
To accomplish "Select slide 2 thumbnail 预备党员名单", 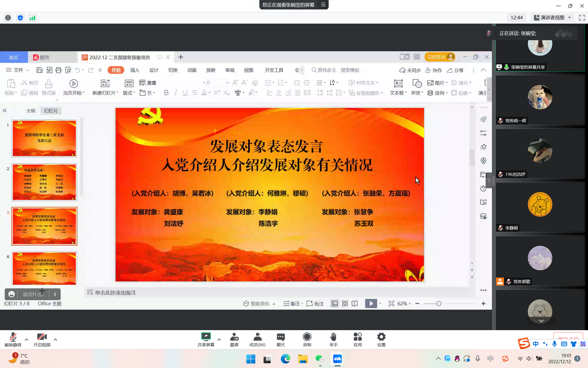I will (44, 182).
